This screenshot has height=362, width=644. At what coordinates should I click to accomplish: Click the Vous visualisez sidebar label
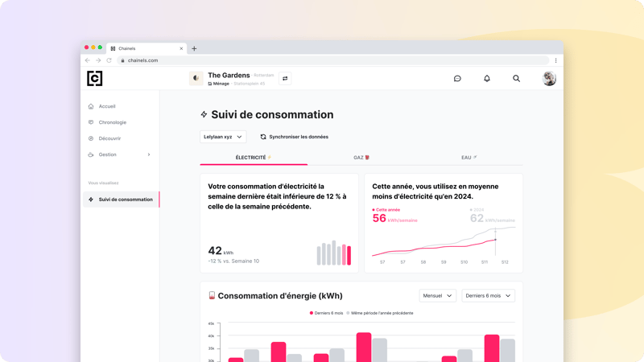pyautogui.click(x=104, y=183)
